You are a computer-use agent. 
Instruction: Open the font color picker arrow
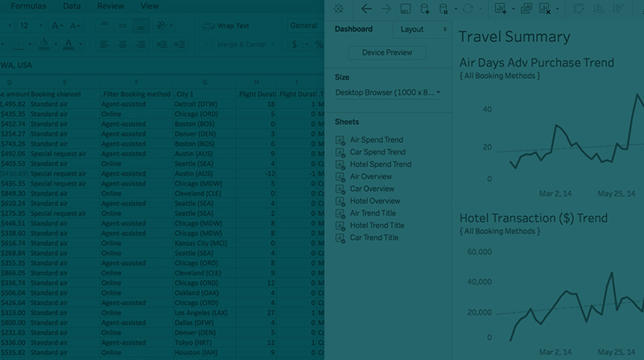click(80, 44)
